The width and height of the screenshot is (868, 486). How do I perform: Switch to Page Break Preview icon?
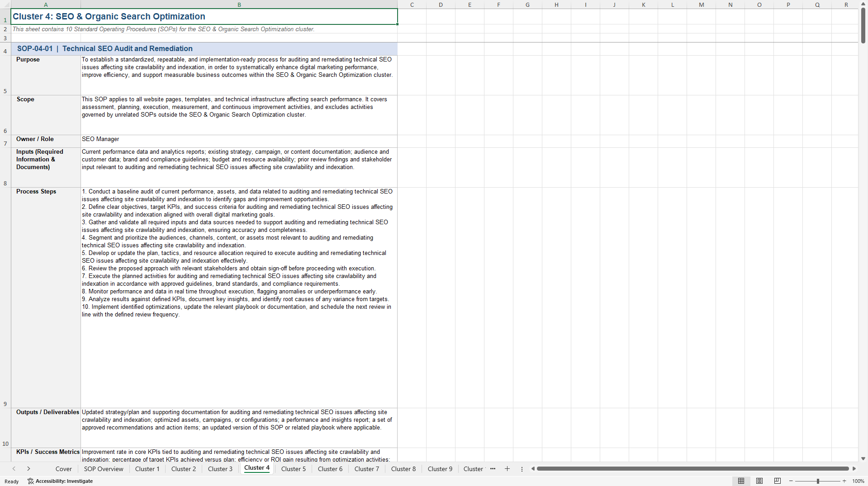(x=778, y=481)
